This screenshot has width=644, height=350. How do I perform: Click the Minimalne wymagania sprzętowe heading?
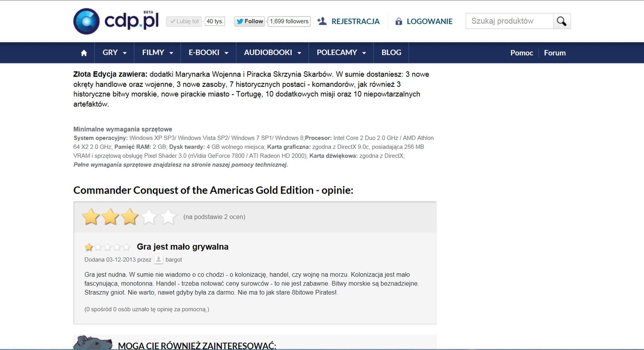point(123,129)
